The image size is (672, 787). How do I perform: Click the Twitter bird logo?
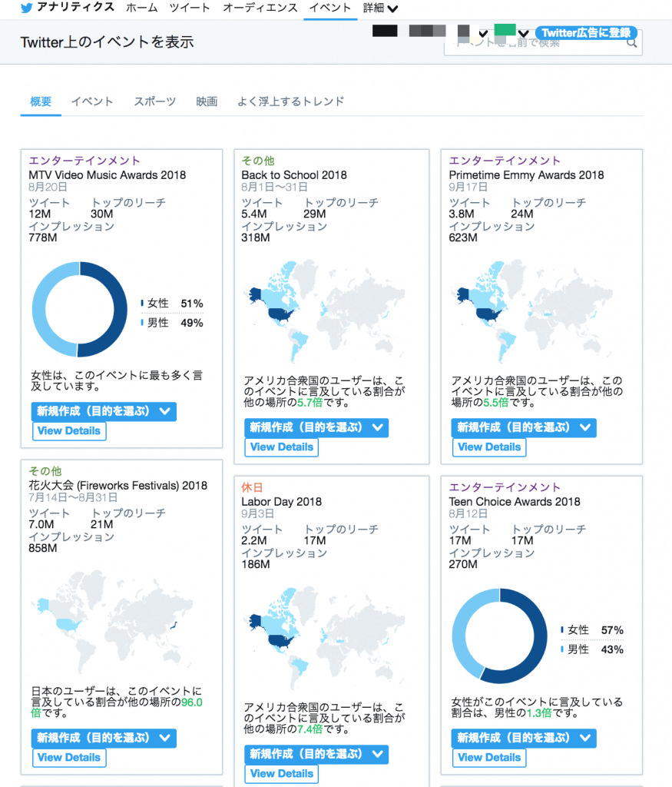click(27, 8)
